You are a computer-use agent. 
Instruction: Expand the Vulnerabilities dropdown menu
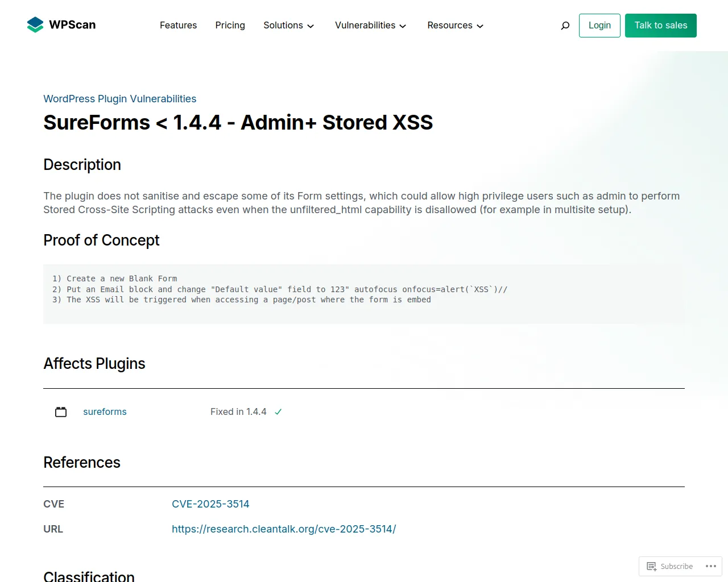click(371, 26)
